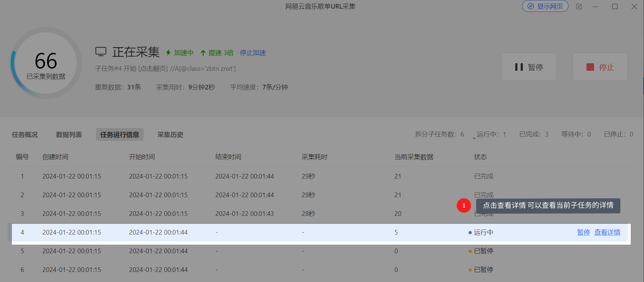Select the completed sub-task row 1
This screenshot has height=282, width=644.
tap(320, 176)
